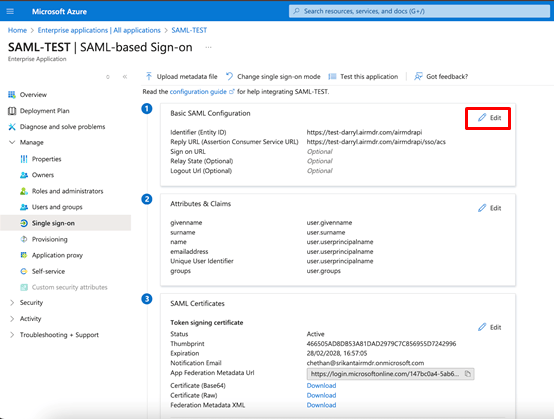Copy the App Federation Metadata Url
The width and height of the screenshot is (554, 420).
(468, 374)
